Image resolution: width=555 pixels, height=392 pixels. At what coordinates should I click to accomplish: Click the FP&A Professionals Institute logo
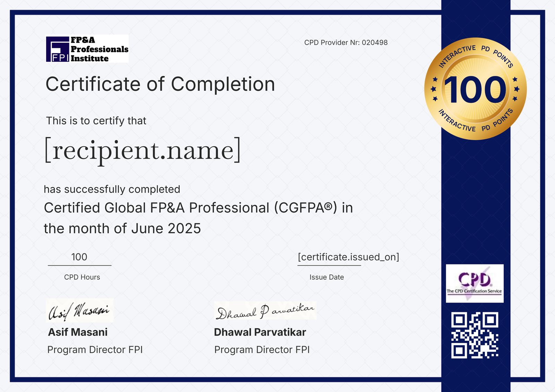(87, 49)
